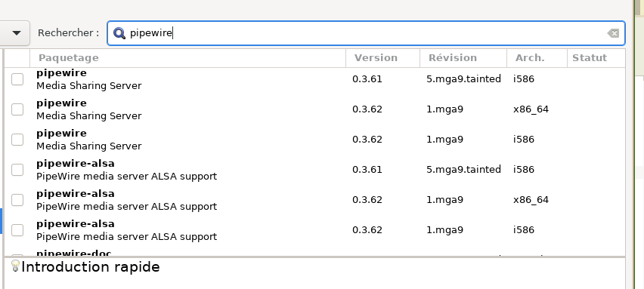Sort by the Paquetage column header

[187, 58]
